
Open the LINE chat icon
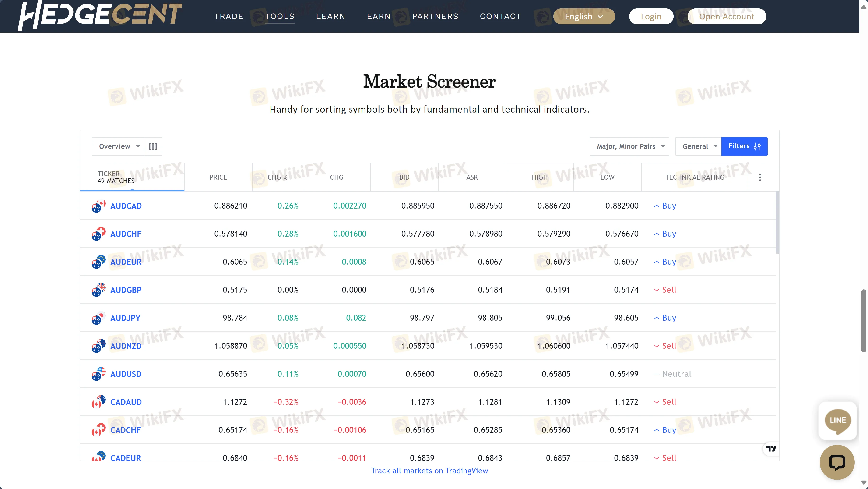point(838,421)
